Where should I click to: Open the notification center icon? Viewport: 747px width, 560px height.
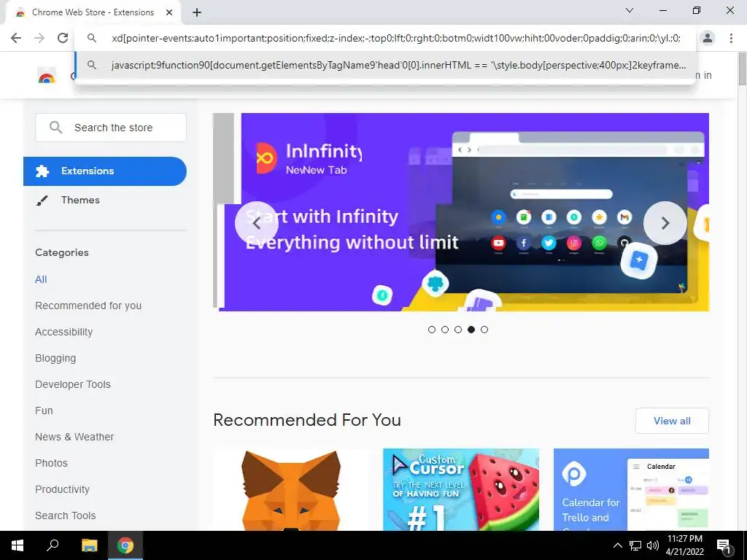point(724,547)
